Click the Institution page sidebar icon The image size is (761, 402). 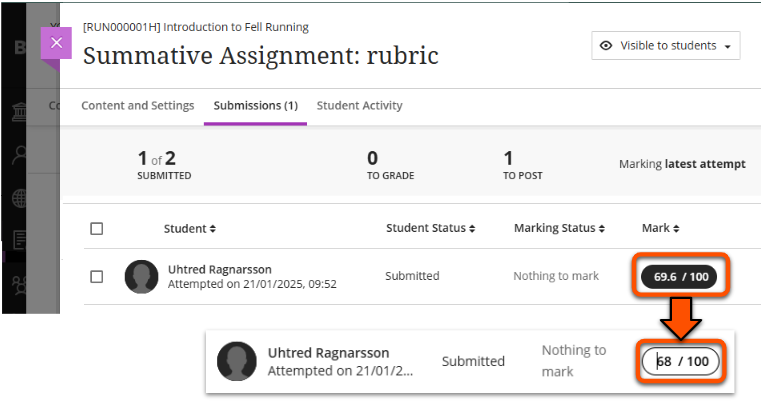(x=20, y=111)
